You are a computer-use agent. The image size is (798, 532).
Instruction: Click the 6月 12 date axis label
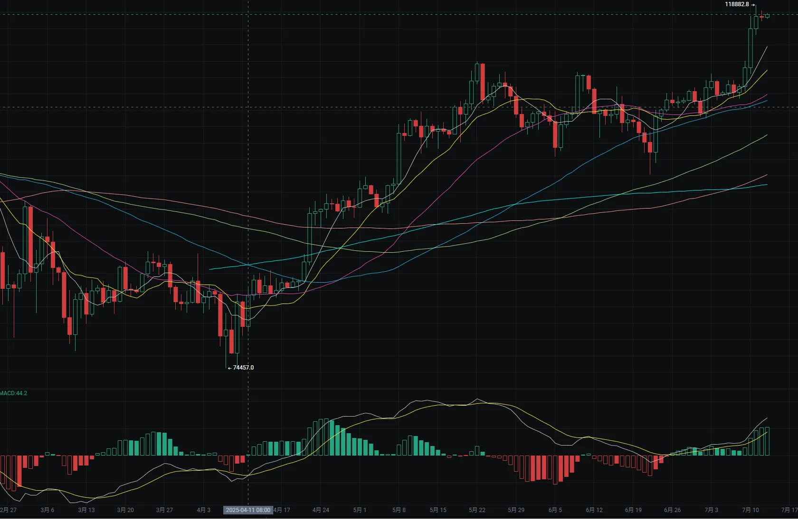coord(594,510)
